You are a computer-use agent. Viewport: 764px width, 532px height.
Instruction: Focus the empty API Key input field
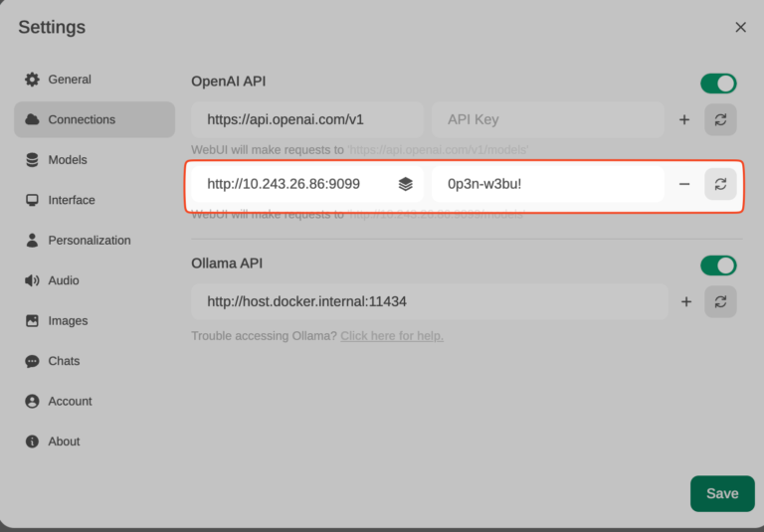click(x=547, y=119)
